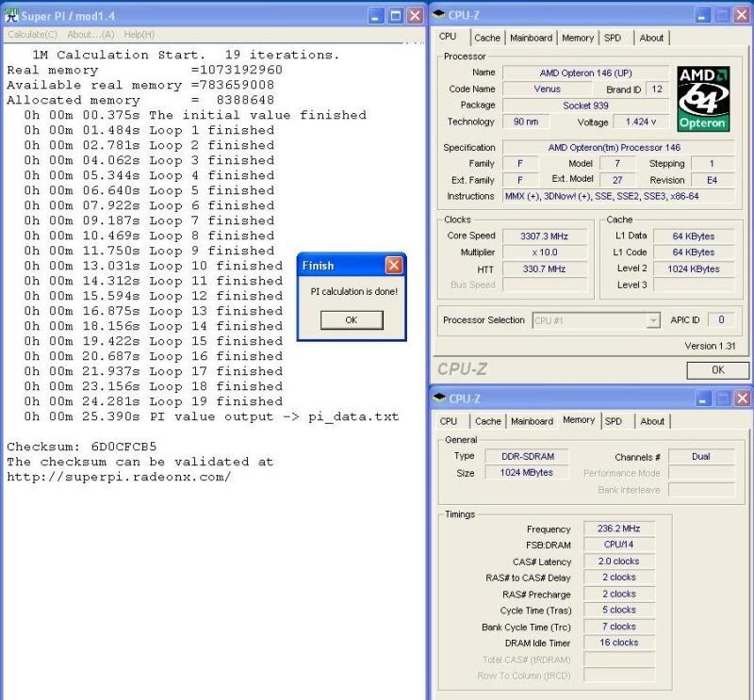Click the Instructions field listing MMX (+), 3DNow! (+)
The width and height of the screenshot is (754, 700).
coord(618,196)
